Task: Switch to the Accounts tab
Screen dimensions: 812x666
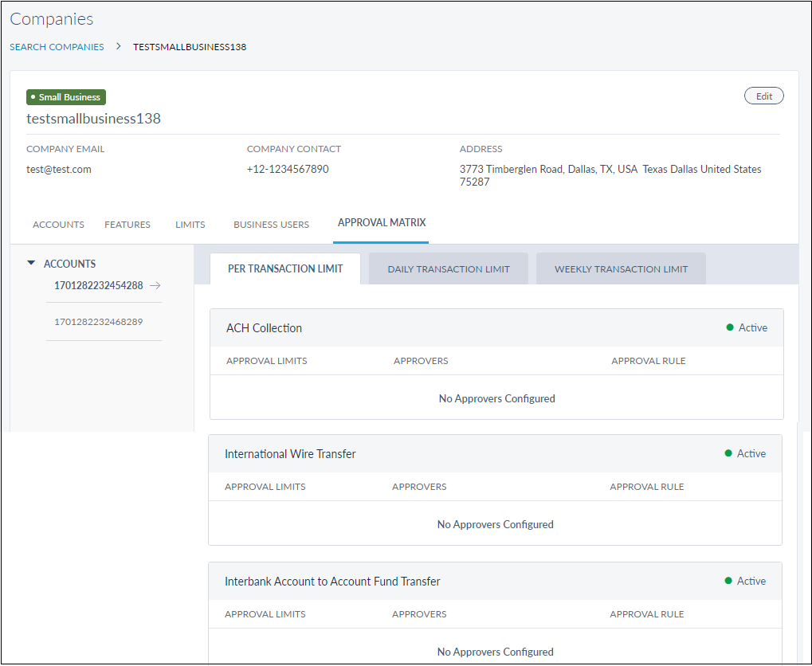Action: pyautogui.click(x=58, y=225)
